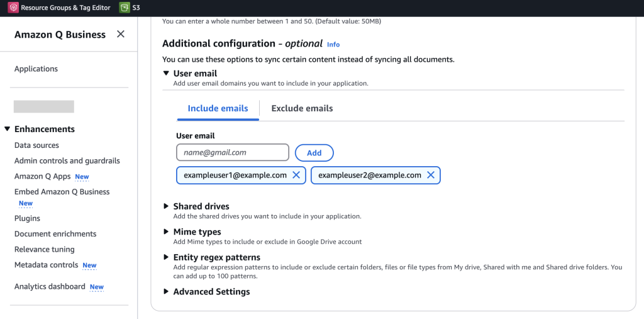Click the Add email button
Screen dimensions: 644x319
click(314, 153)
